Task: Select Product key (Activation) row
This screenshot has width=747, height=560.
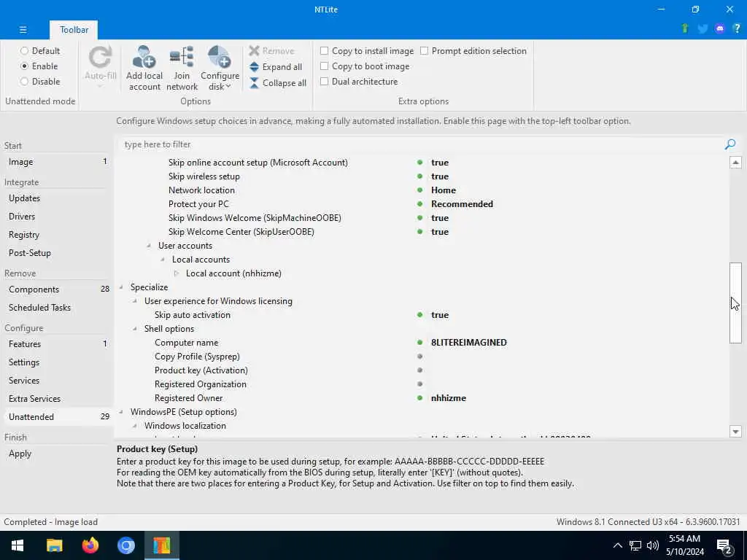Action: (422, 370)
